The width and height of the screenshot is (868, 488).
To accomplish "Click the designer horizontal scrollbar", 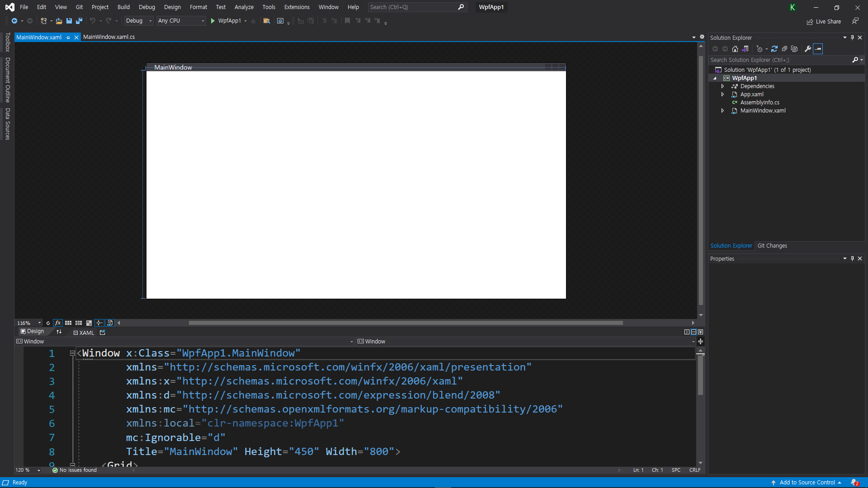I will pos(406,323).
